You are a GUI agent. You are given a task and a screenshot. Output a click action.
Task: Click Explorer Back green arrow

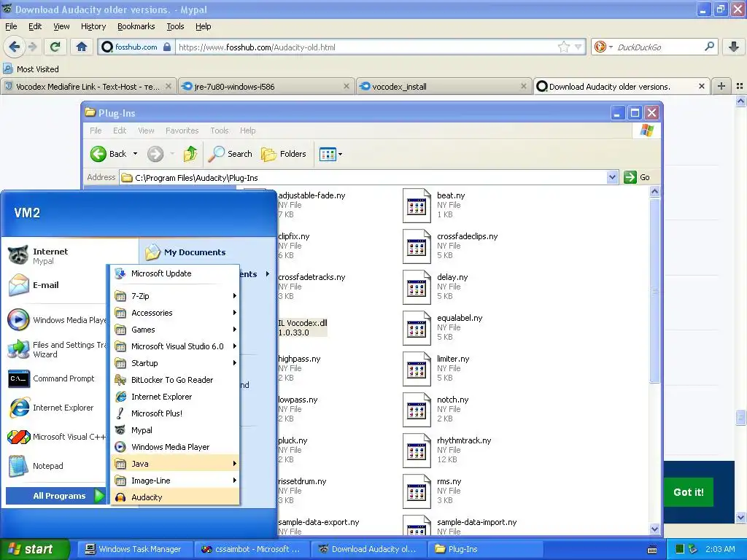tap(98, 154)
